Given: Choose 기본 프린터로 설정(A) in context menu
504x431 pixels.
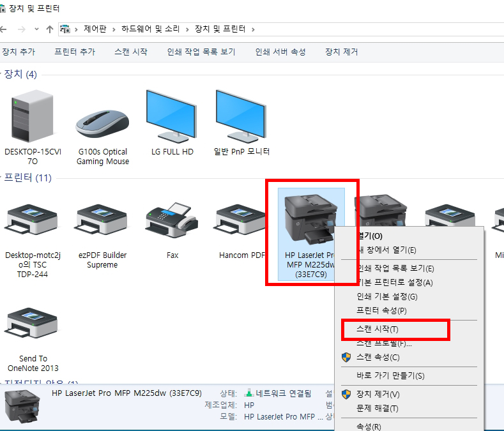Looking at the screenshot, I should click(x=409, y=282).
